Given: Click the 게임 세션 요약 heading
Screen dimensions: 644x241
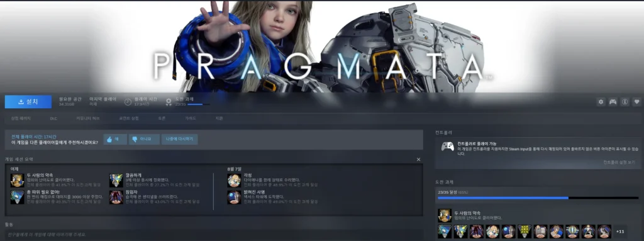Looking at the screenshot, I should point(19,159).
